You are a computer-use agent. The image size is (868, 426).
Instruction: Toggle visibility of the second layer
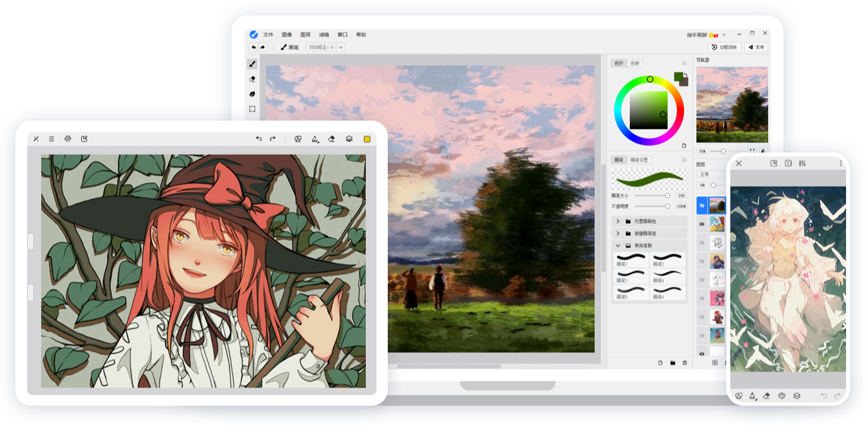tap(701, 225)
